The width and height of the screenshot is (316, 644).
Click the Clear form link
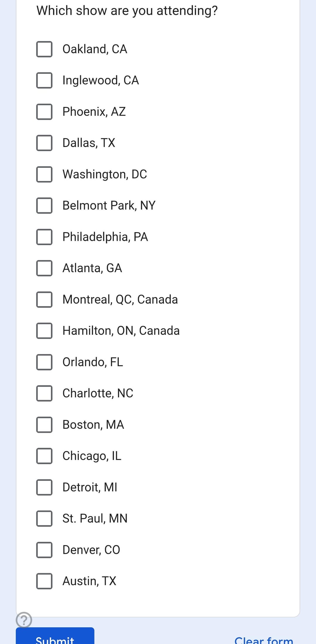264,640
